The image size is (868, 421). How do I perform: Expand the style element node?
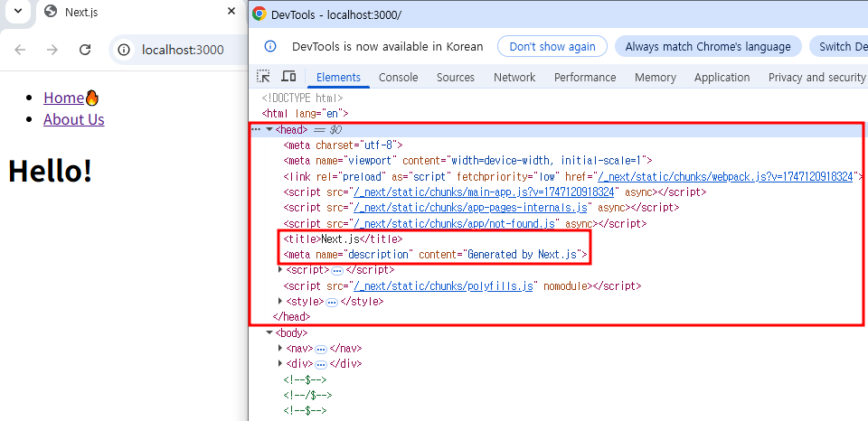280,302
